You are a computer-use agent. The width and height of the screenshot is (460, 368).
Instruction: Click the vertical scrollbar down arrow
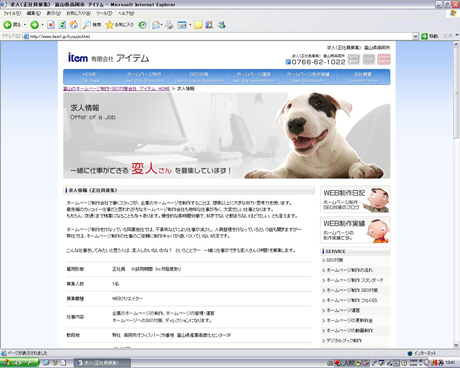pyautogui.click(x=456, y=345)
